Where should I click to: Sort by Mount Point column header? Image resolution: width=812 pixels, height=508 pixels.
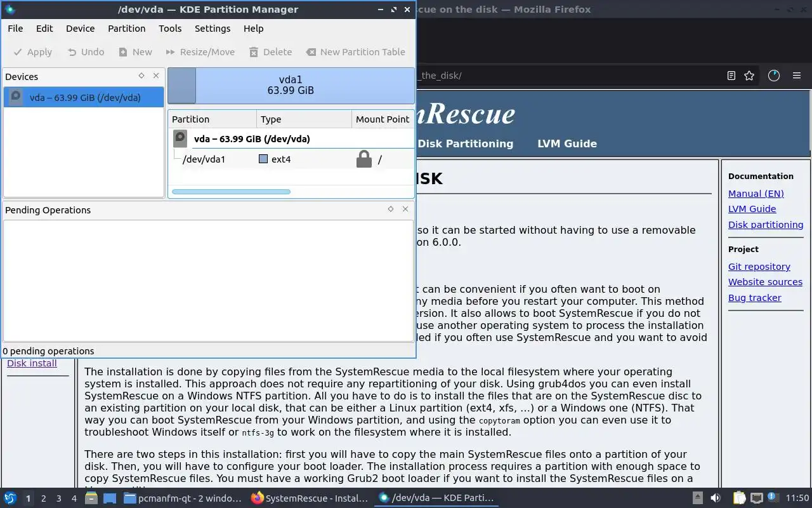point(383,119)
